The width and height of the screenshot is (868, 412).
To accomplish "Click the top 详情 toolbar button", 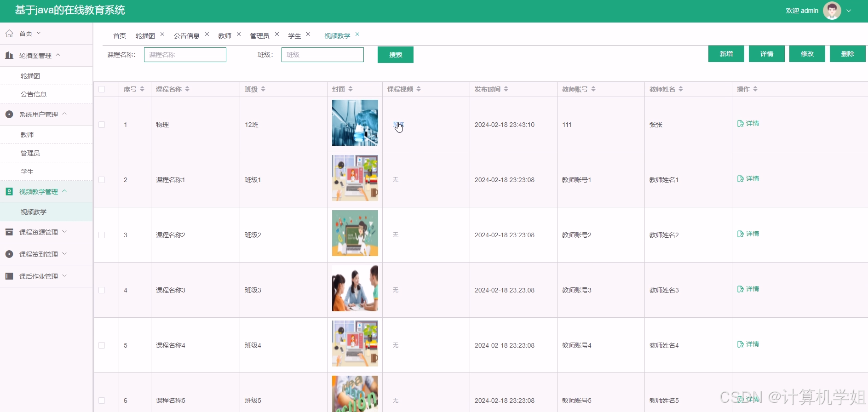I will (x=767, y=54).
